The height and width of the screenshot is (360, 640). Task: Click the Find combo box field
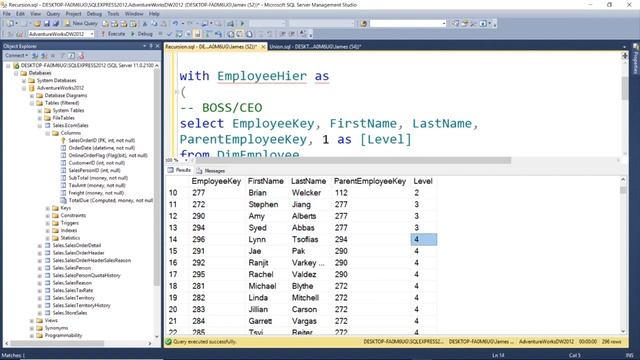pos(408,24)
